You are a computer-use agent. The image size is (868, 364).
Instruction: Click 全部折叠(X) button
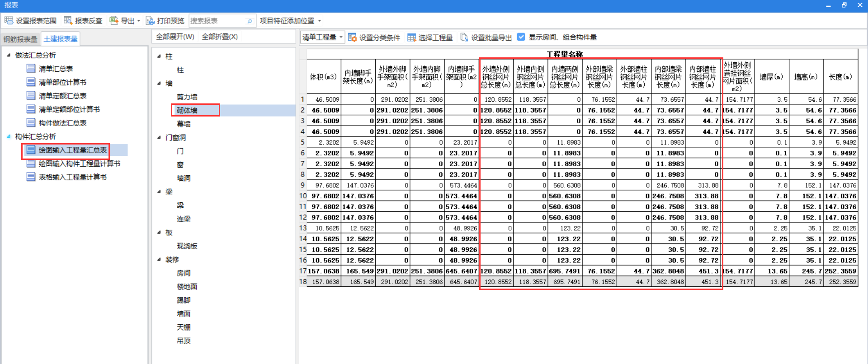coord(220,37)
